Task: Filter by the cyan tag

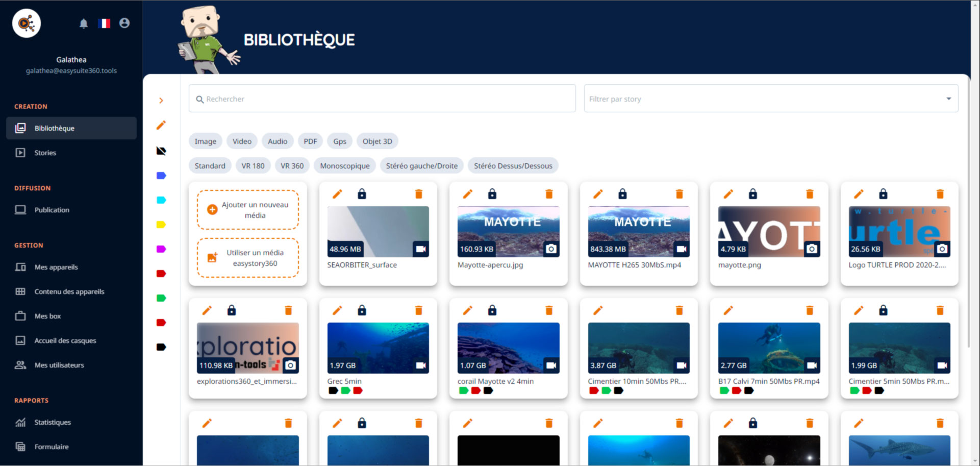Action: coord(161,200)
